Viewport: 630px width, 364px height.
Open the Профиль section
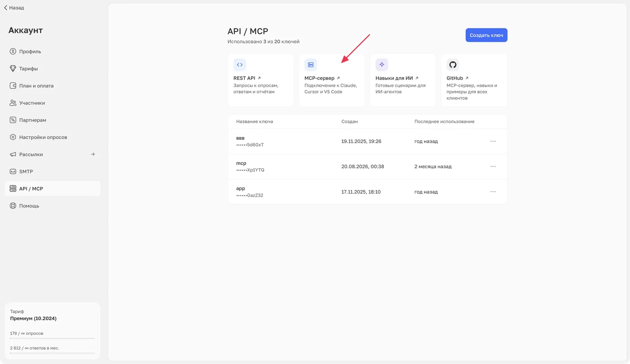(x=53, y=51)
